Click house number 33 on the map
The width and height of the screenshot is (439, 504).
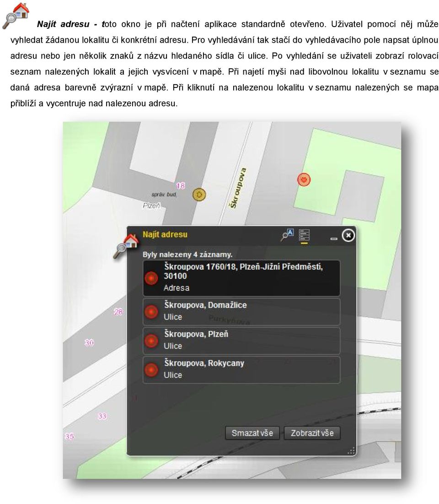coord(102,416)
